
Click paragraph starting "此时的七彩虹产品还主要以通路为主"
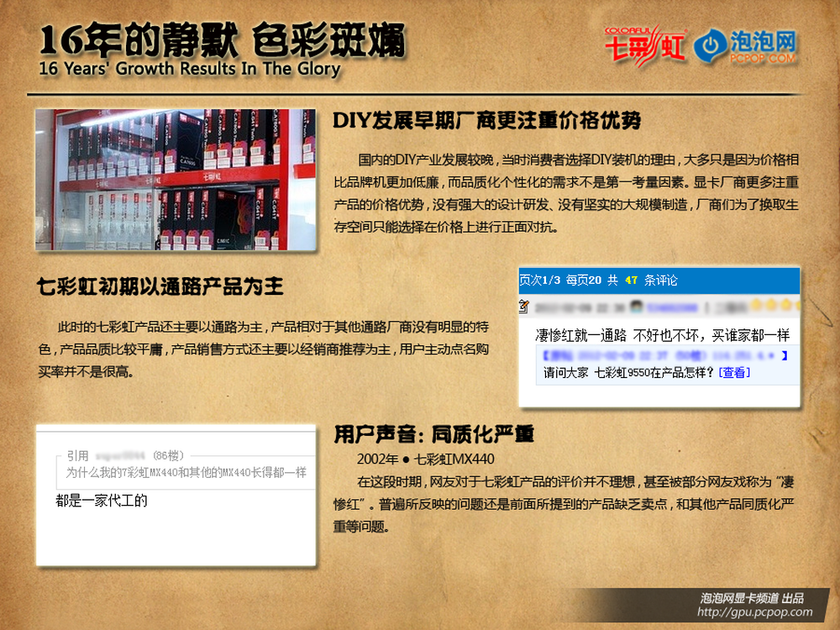(x=263, y=349)
